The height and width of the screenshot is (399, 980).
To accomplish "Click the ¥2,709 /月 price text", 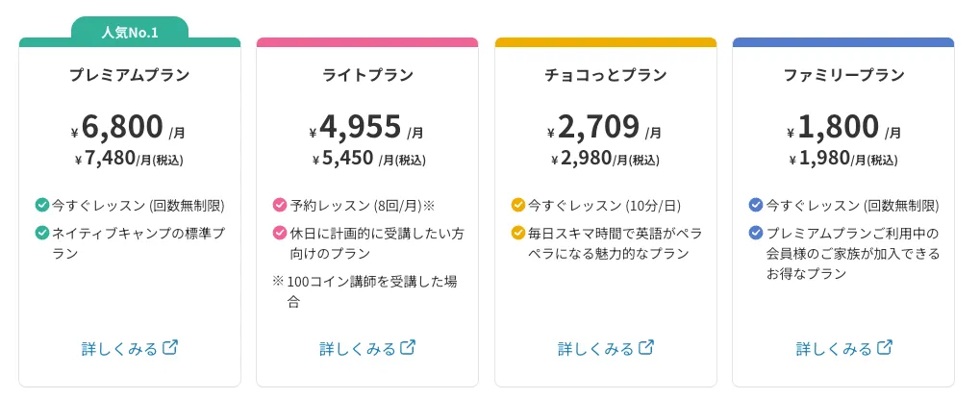I will [x=606, y=128].
